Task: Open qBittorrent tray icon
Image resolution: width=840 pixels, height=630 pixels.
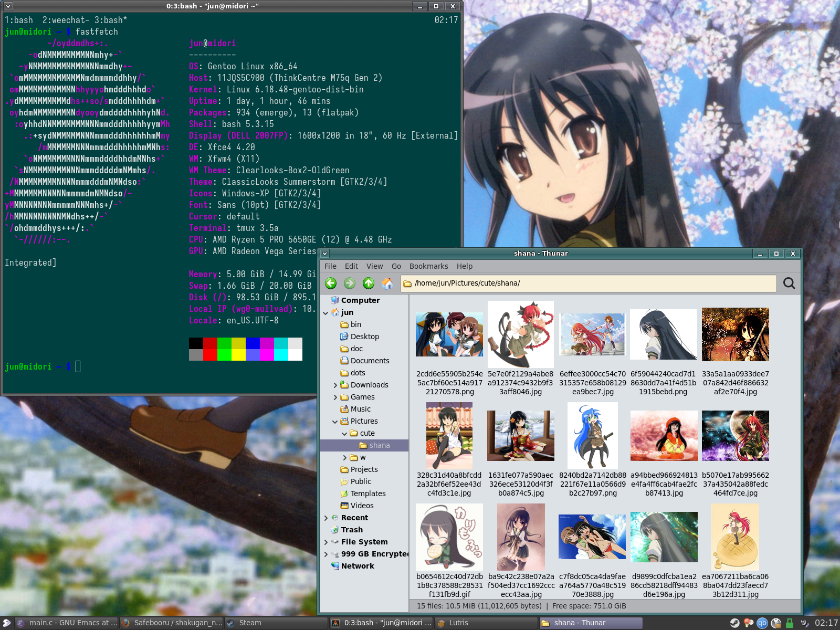Action: coord(762,623)
